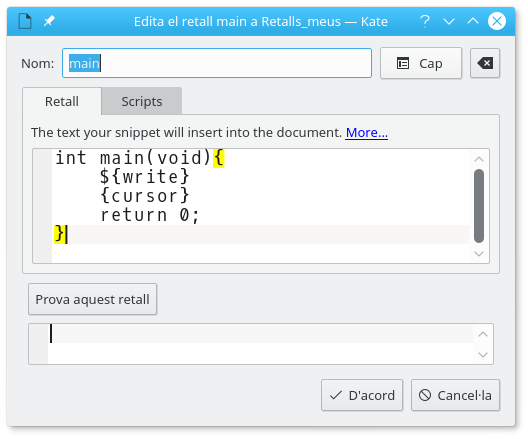Click the Prova aquest retall button
The image size is (528, 439).
(93, 299)
